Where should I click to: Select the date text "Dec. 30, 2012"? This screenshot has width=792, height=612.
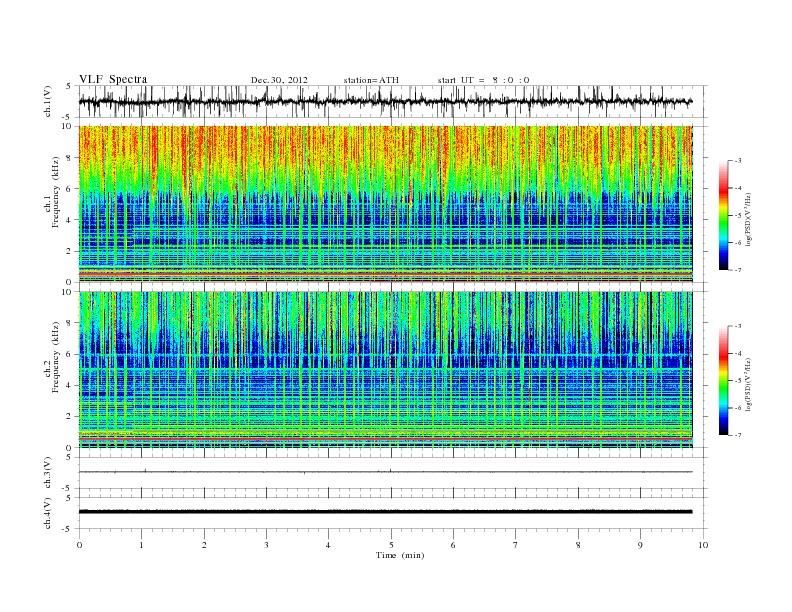click(279, 80)
